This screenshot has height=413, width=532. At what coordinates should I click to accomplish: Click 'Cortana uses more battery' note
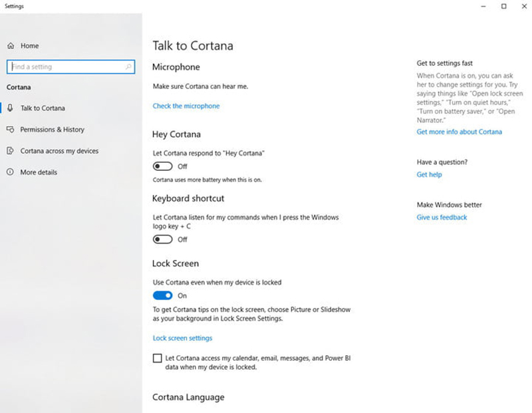click(207, 180)
